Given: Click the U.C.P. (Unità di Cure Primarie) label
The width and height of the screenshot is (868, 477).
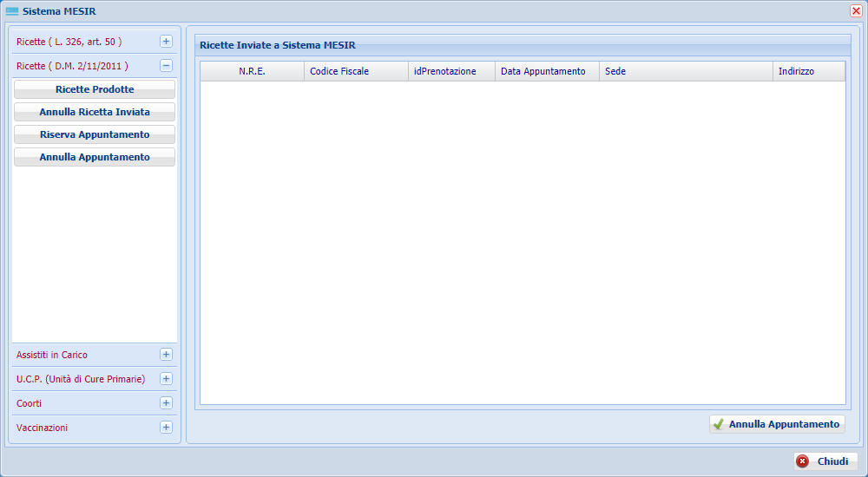Looking at the screenshot, I should (81, 380).
